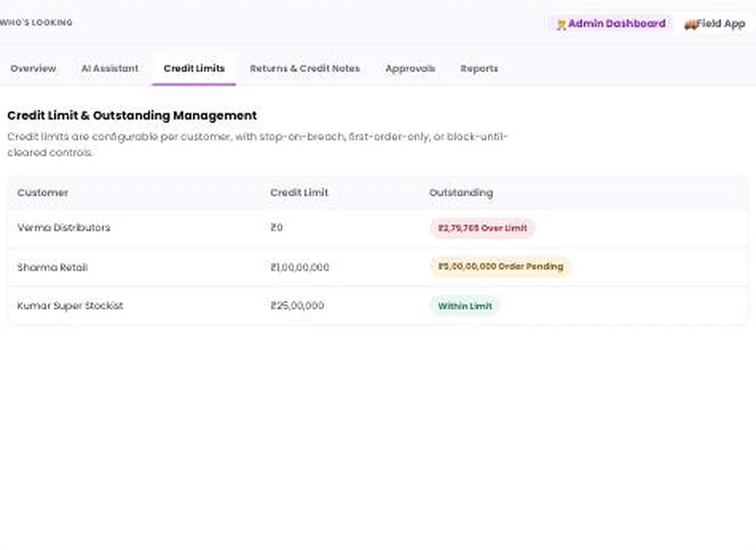Click the Credit Limit & Outstanding Management heading
The image size is (756, 550).
[132, 116]
